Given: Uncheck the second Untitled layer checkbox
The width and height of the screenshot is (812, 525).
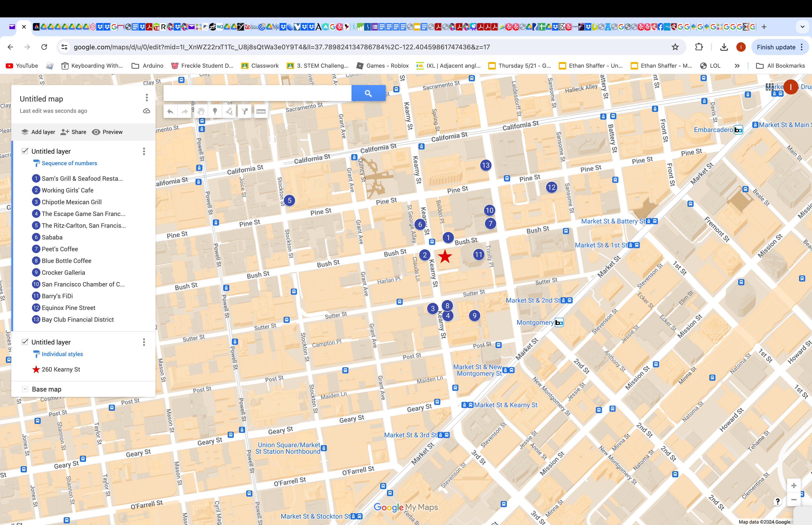Looking at the screenshot, I should click(25, 342).
